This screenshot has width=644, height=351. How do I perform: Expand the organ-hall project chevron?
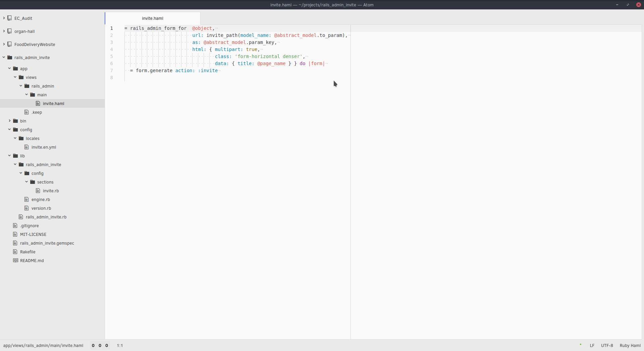[x=4, y=31]
